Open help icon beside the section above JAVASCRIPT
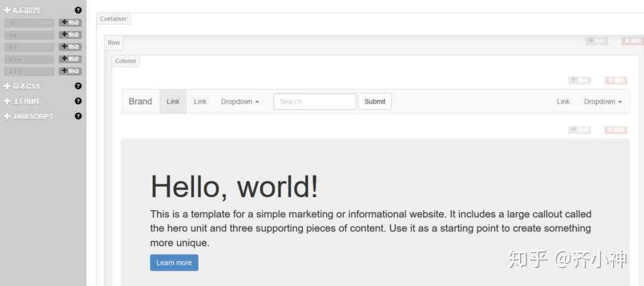This screenshot has width=644, height=286. (78, 101)
